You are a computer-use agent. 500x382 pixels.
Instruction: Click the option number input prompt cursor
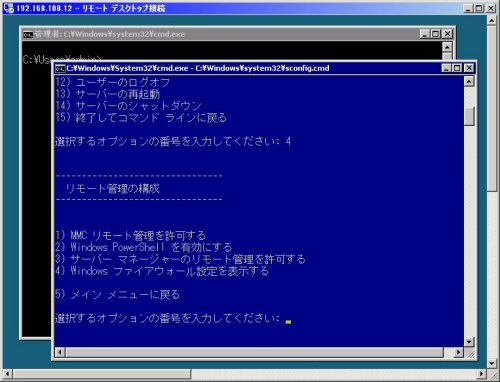point(288,322)
